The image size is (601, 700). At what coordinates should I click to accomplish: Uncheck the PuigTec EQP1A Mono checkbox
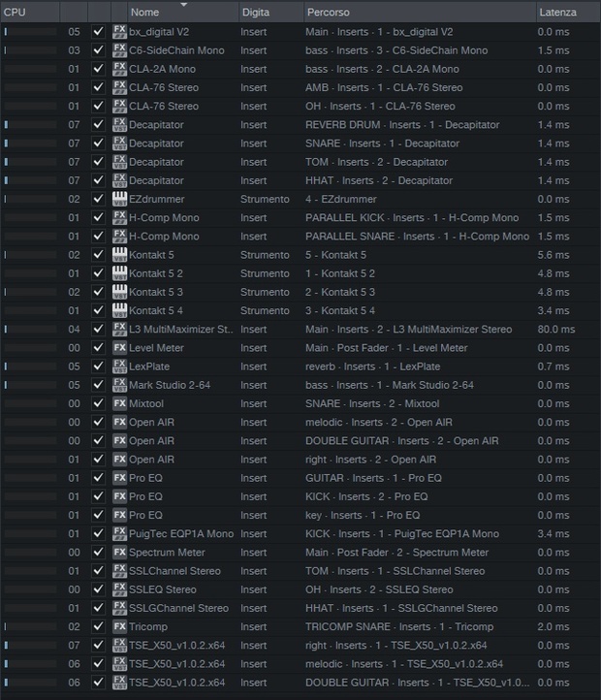pos(98,534)
